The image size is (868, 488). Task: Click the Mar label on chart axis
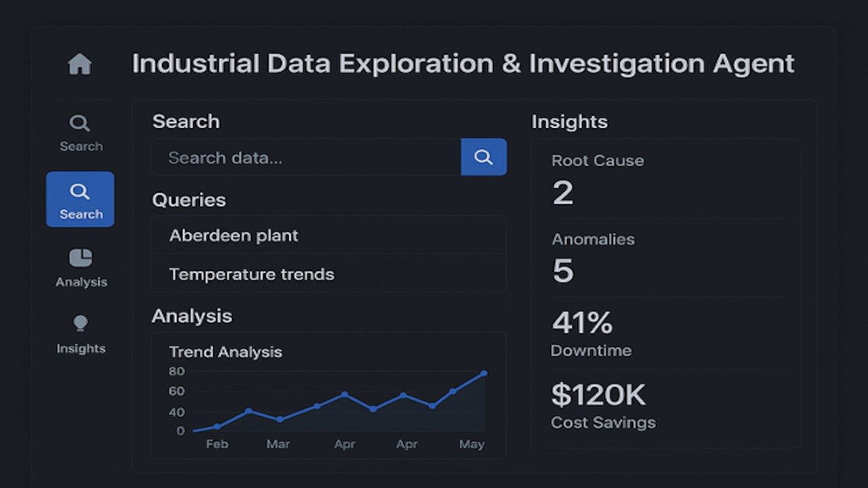(x=278, y=444)
